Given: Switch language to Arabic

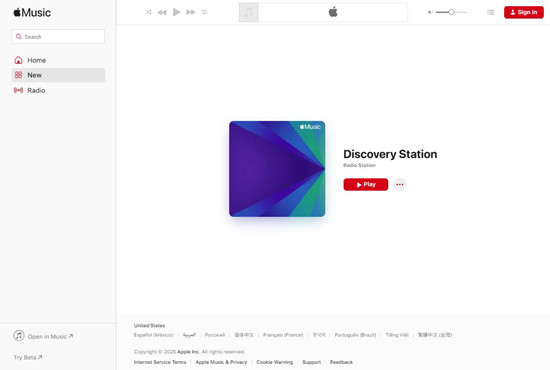Looking at the screenshot, I should coord(189,335).
